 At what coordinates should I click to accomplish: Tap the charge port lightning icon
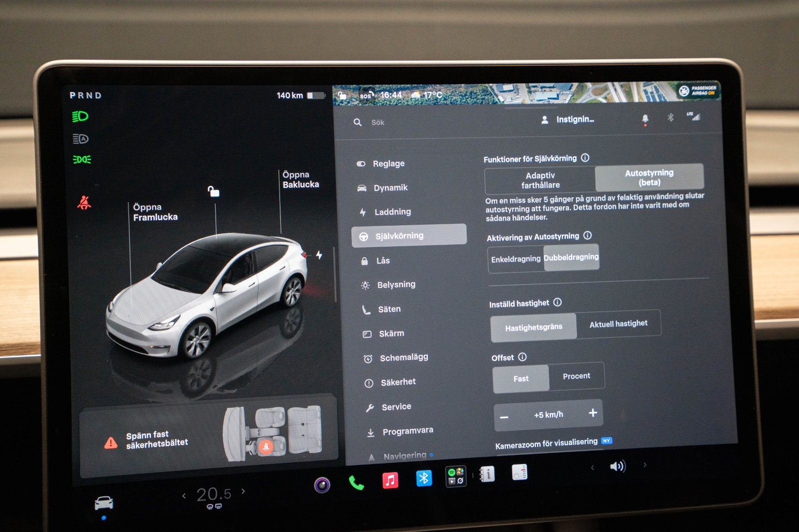(x=319, y=255)
